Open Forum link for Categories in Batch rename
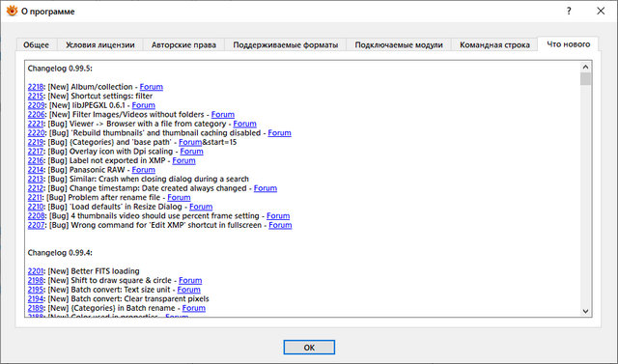 pos(193,308)
